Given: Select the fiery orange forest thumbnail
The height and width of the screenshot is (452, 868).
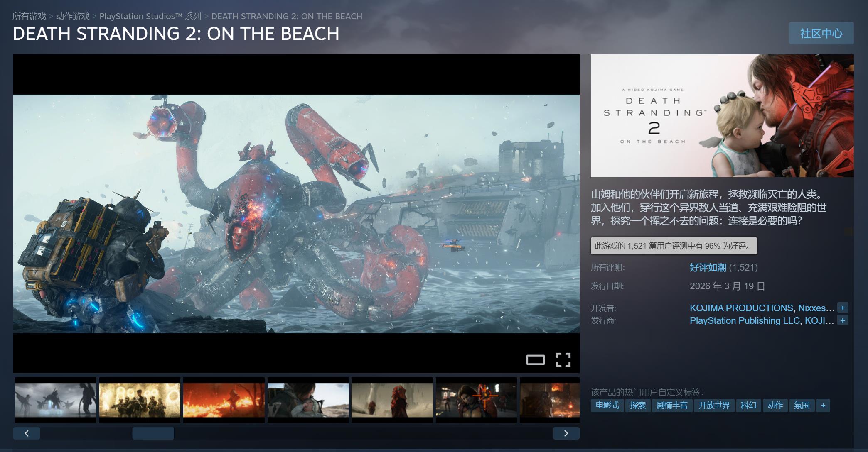Looking at the screenshot, I should 224,400.
